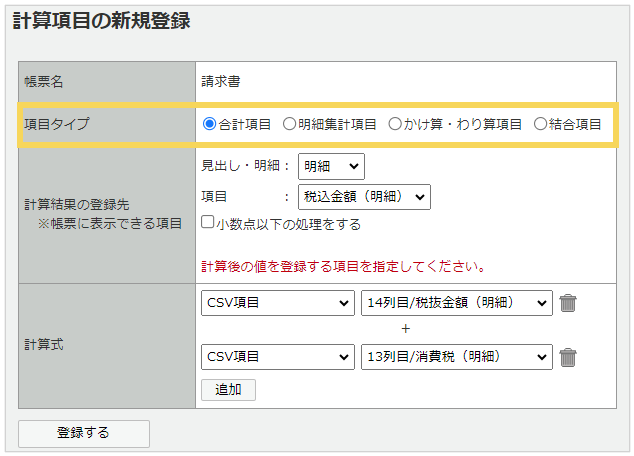Select かけ算・わり算項目 radio option

click(395, 124)
